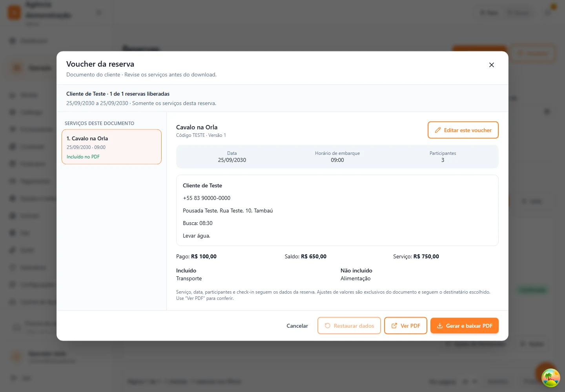This screenshot has width=565, height=392.
Task: Click the Código TESTE · Versão 1 text
Action: pos(201,135)
